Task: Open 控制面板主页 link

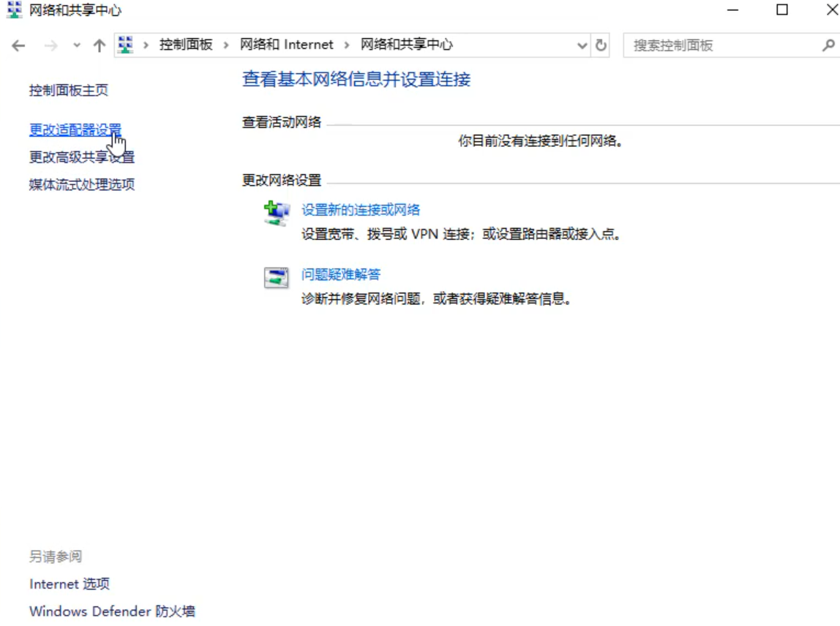Action: pos(69,90)
